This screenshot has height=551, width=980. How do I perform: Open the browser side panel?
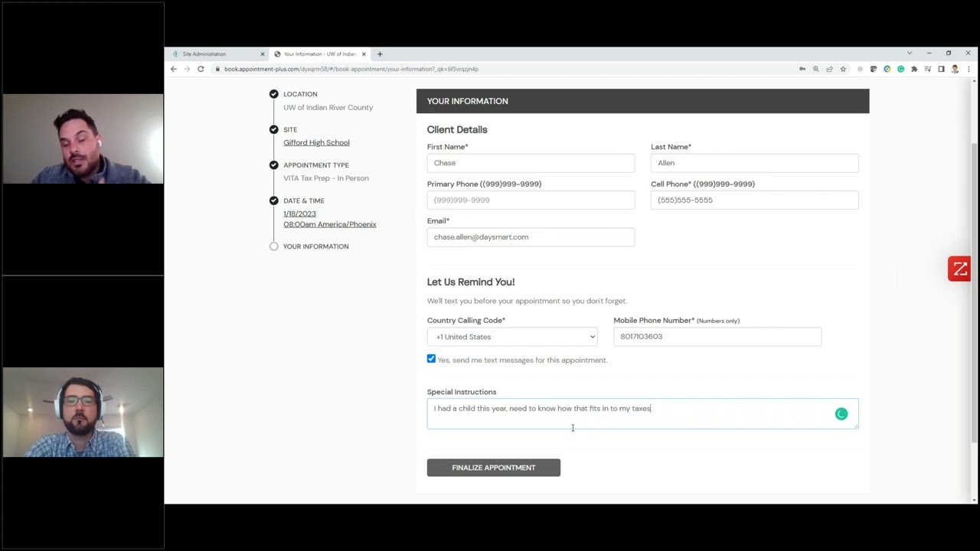[941, 69]
